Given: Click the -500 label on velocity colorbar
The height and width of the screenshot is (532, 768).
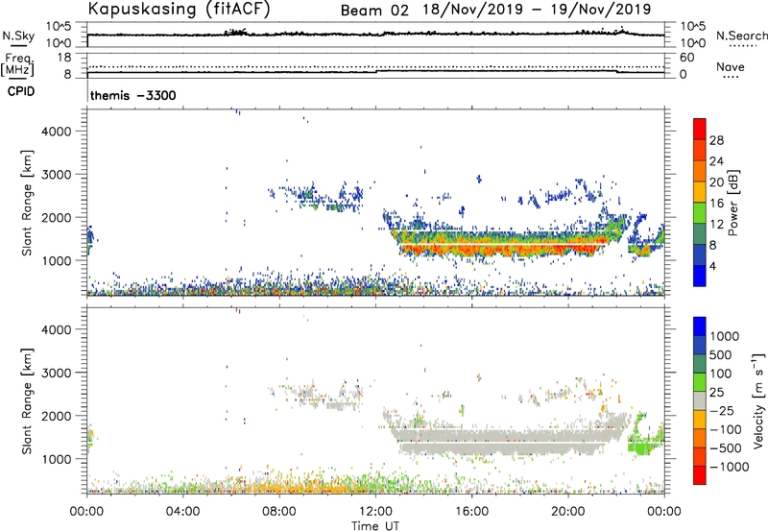Looking at the screenshot, I should [x=726, y=448].
